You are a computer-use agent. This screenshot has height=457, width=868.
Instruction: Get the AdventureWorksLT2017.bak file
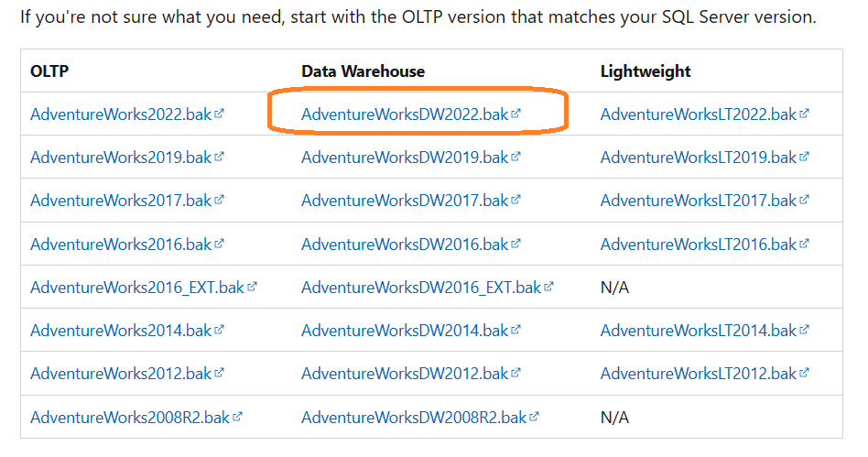click(699, 201)
